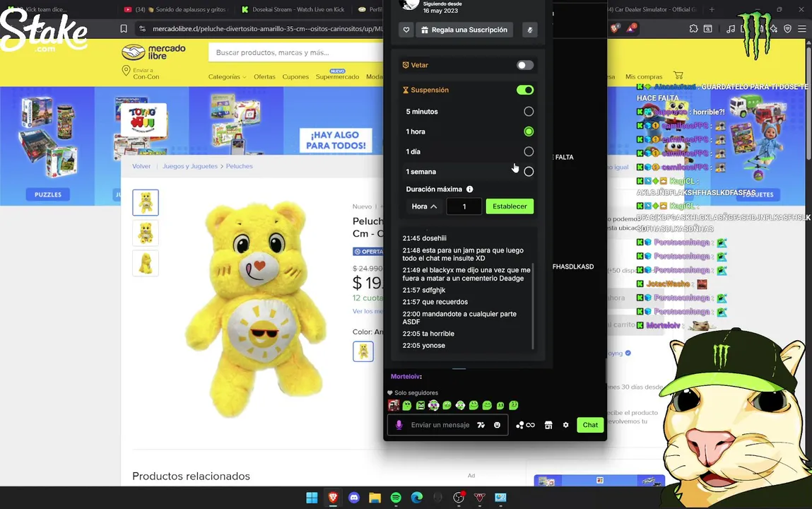Open the Hora unit dropdown
The width and height of the screenshot is (812, 509).
tap(424, 206)
